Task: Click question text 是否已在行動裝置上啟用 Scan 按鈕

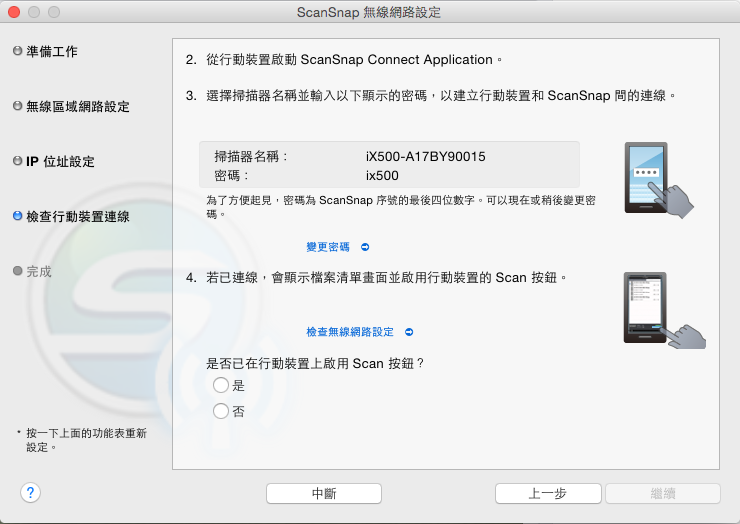Action: tap(315, 363)
